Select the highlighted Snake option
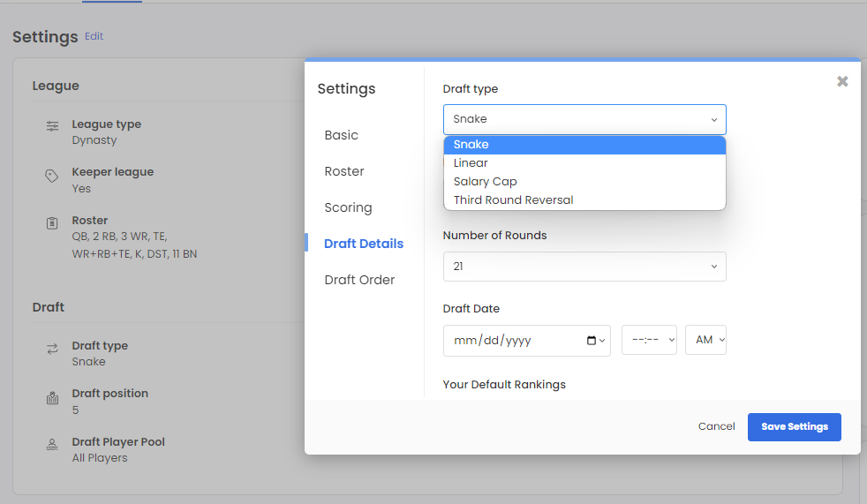Image resolution: width=867 pixels, height=504 pixels. coord(471,145)
